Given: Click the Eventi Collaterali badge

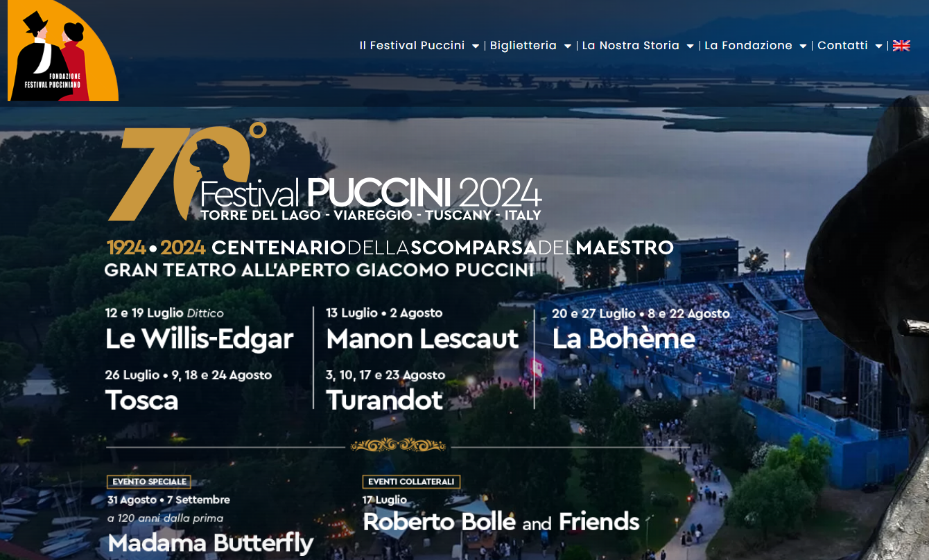Looking at the screenshot, I should (411, 482).
